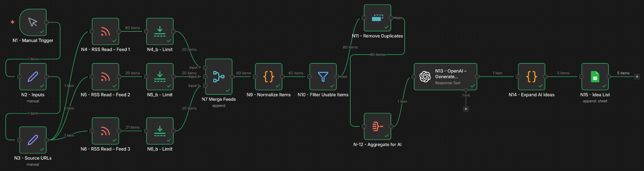The image size is (644, 171).
Task: Select the N4 RSS Read Feed 1 node
Action: coord(105,31)
